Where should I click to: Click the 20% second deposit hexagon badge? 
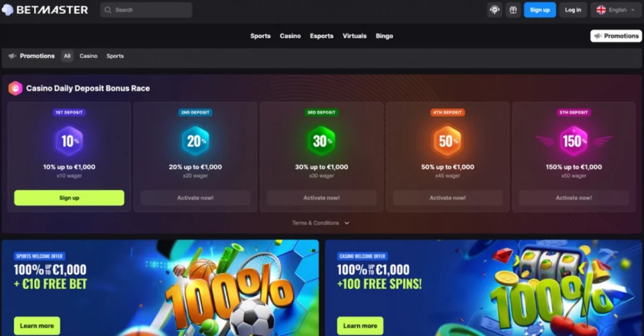pos(196,141)
